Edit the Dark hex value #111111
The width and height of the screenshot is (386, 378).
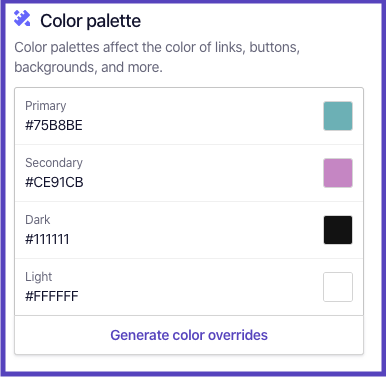[x=47, y=240]
